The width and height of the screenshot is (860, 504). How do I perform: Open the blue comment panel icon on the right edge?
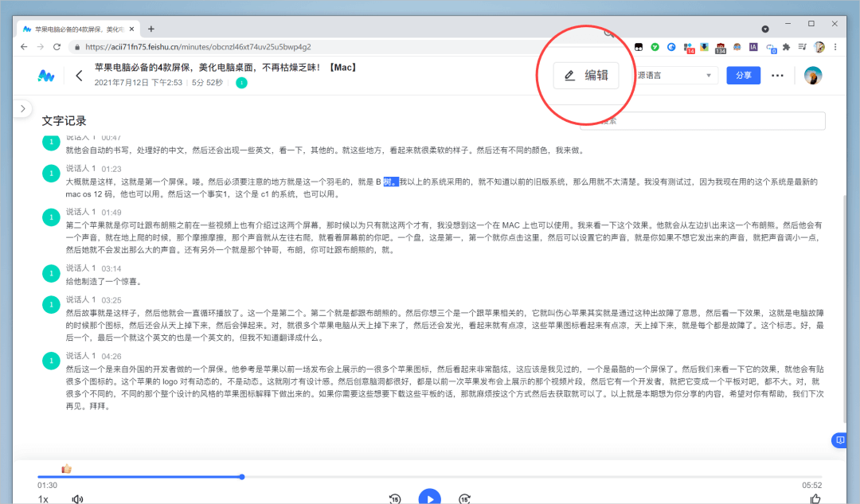840,440
